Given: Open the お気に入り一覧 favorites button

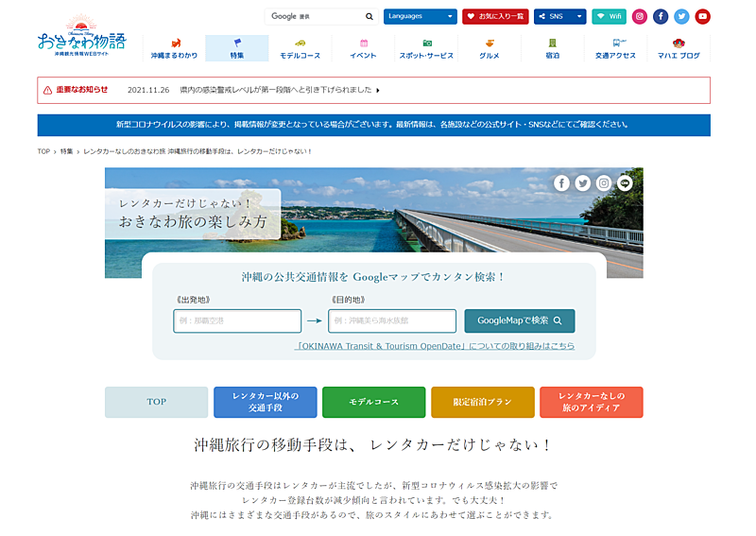Looking at the screenshot, I should (495, 16).
